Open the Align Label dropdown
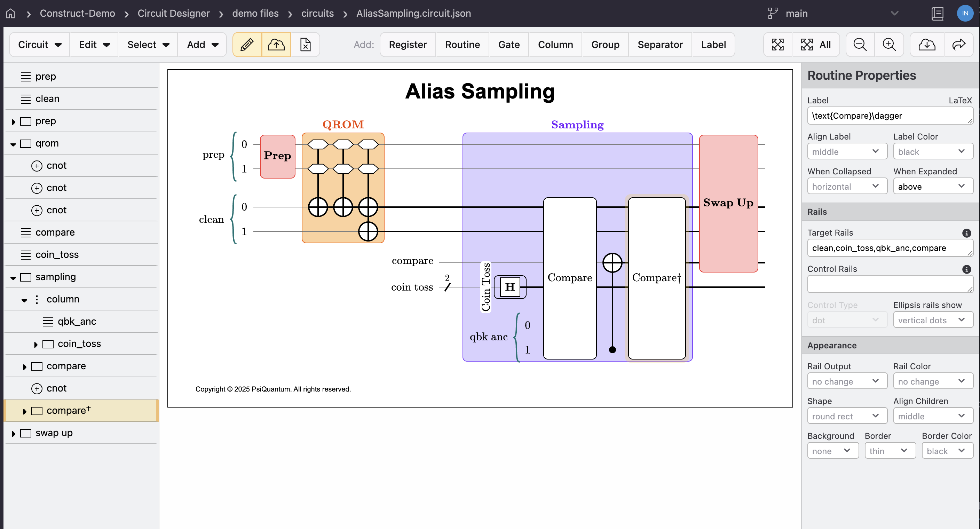This screenshot has height=529, width=980. 847,151
